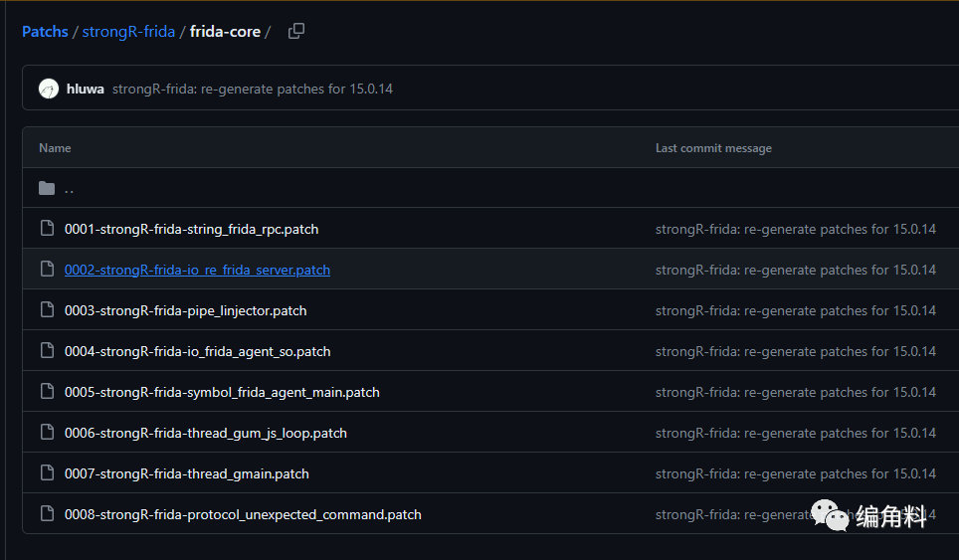Click commit message in 0001 string_frida_rpc row

pos(796,229)
